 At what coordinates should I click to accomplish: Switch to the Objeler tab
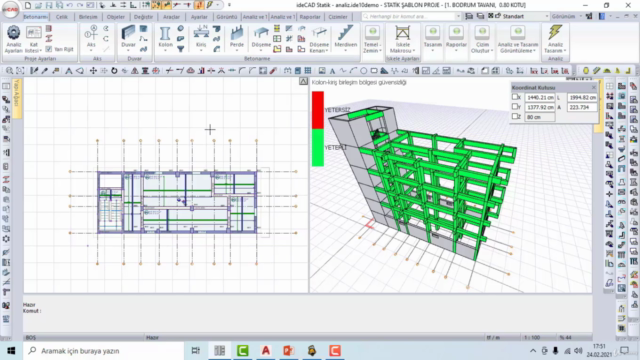point(116,17)
